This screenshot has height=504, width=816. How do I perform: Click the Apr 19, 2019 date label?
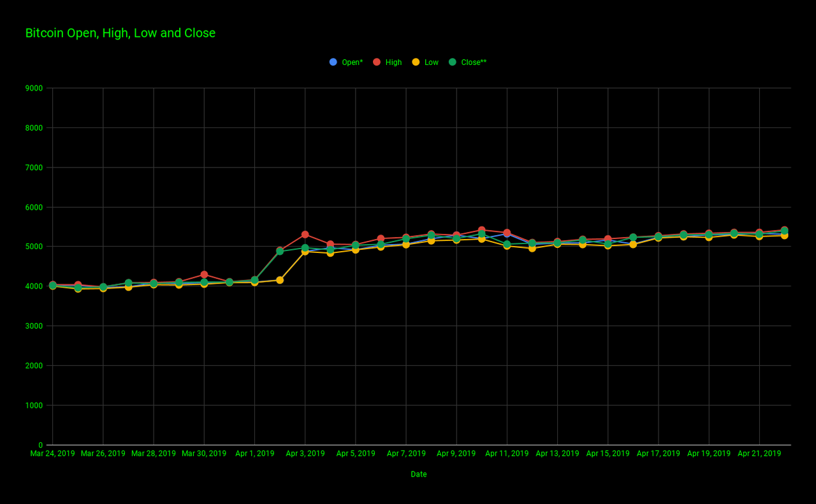709,454
